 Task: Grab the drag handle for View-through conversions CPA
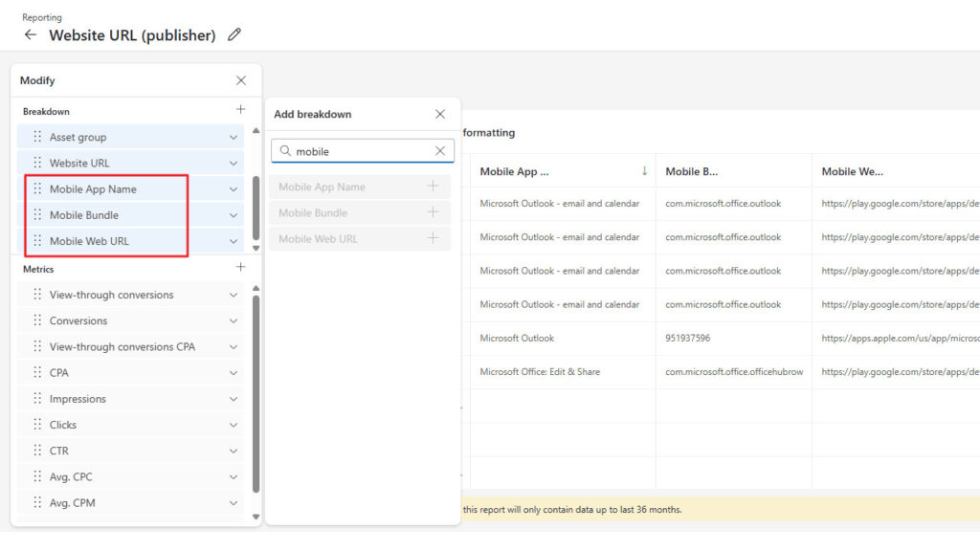[x=37, y=346]
